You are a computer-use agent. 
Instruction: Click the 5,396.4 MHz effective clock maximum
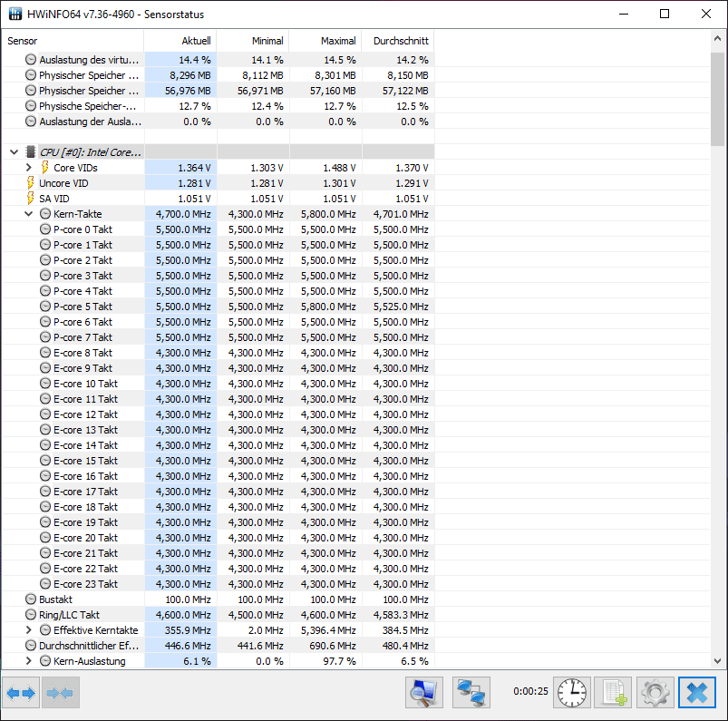[328, 630]
